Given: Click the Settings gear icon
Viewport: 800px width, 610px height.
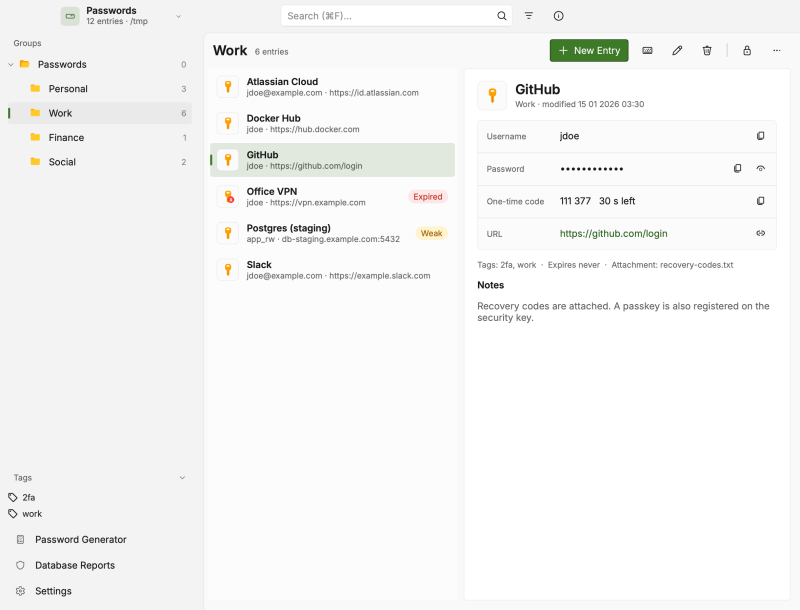Looking at the screenshot, I should [x=20, y=591].
